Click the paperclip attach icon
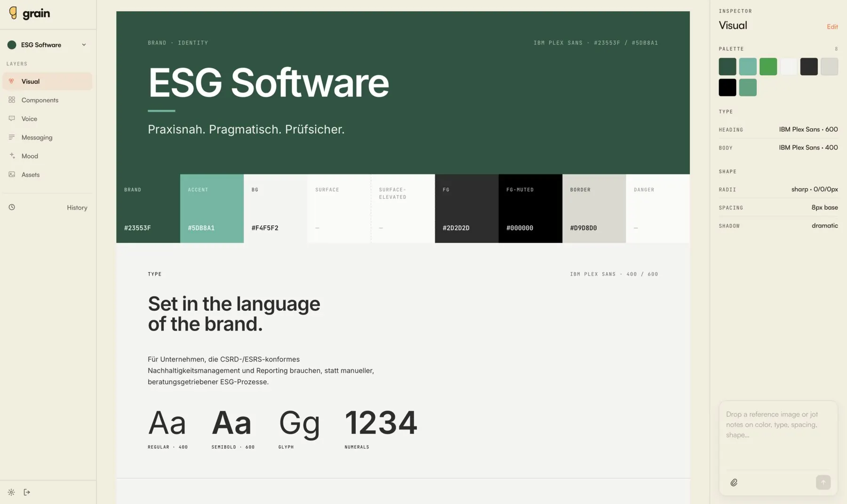This screenshot has height=504, width=847. pyautogui.click(x=734, y=482)
